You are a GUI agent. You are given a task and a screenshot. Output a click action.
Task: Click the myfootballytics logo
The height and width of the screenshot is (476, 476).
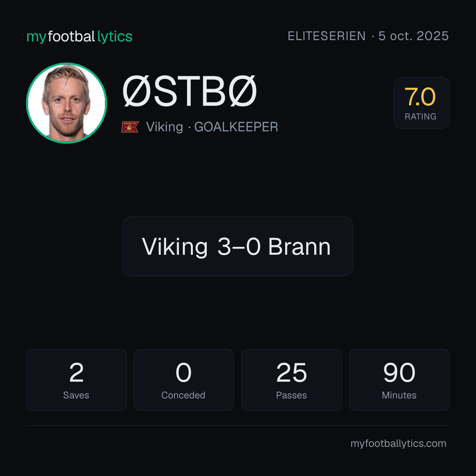[79, 37]
